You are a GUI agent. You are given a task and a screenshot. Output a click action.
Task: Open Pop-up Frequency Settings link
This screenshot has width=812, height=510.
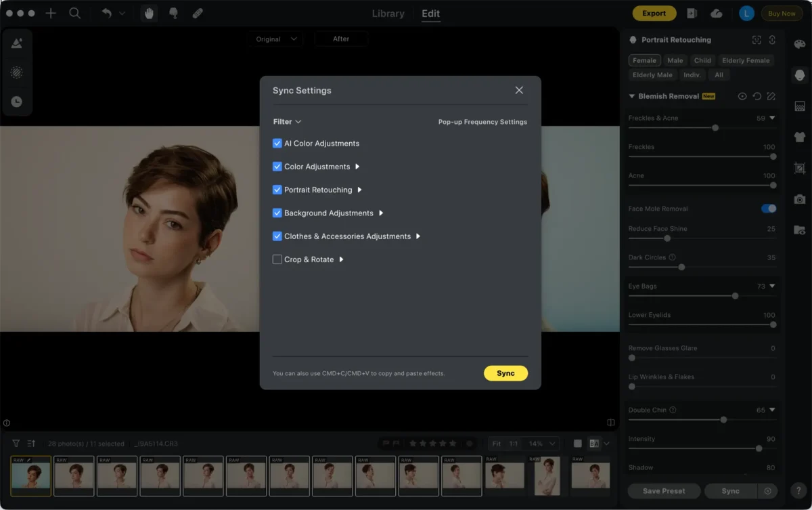[x=482, y=122]
